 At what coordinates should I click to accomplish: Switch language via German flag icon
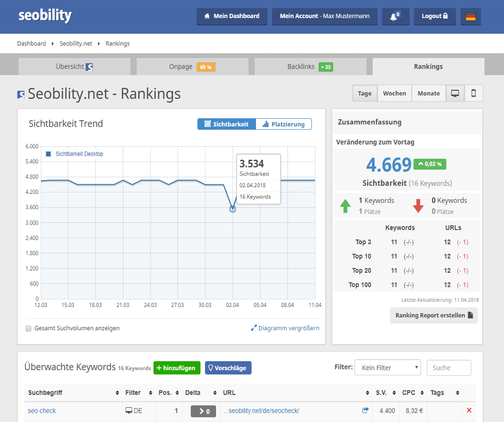pos(470,17)
